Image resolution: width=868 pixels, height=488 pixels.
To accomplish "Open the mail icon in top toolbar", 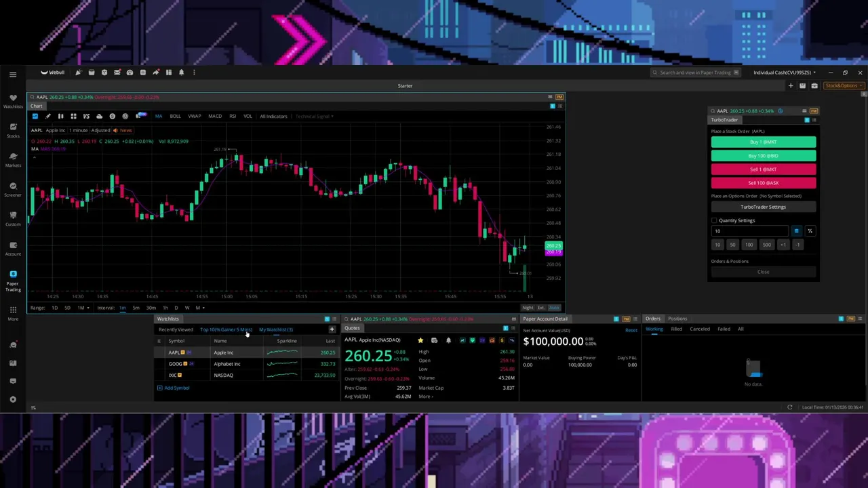I will click(x=117, y=73).
